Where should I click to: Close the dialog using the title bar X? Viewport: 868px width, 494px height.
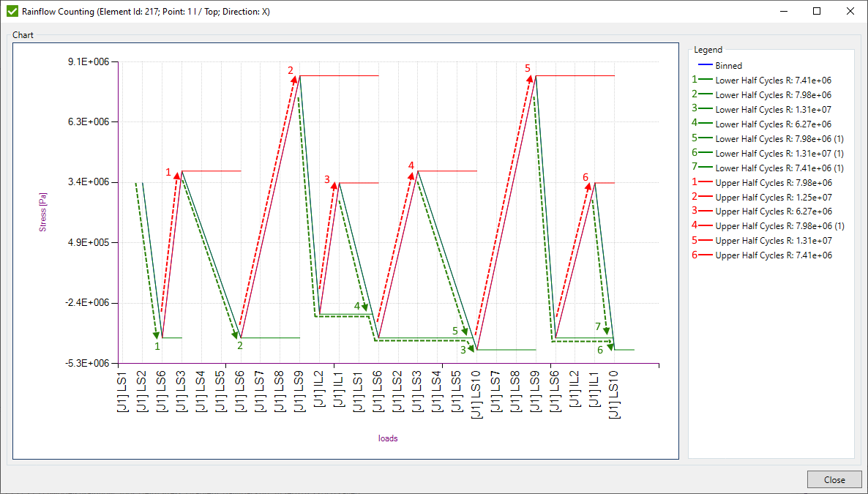pos(850,11)
